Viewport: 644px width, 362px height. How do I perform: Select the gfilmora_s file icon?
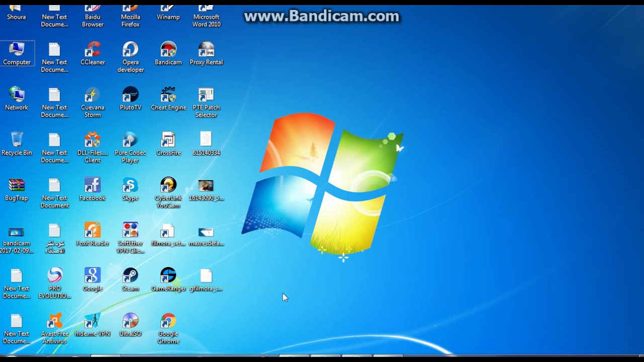coord(206,280)
